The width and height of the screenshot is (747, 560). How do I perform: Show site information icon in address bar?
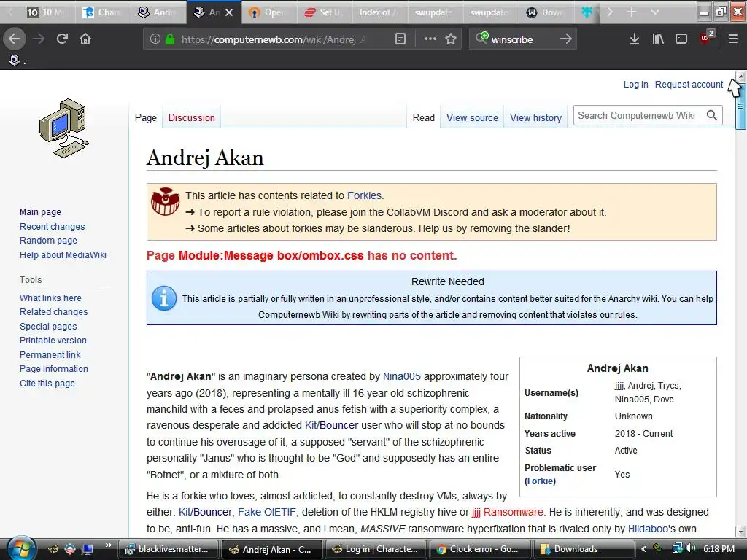pos(155,39)
